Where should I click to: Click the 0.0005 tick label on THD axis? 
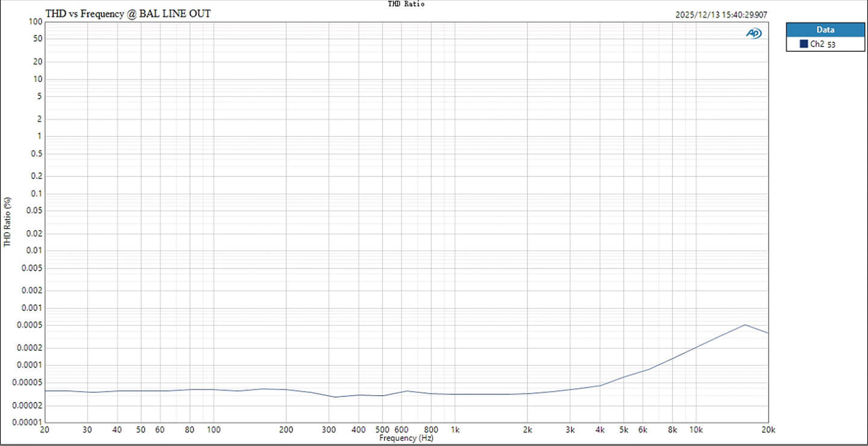click(29, 325)
